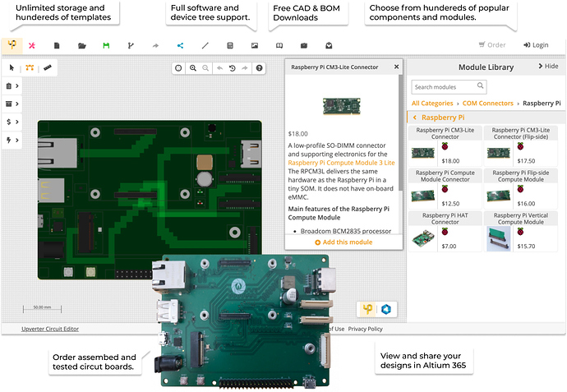Open Privacy Policy footer link
This screenshot has width=567, height=392.
[365, 329]
